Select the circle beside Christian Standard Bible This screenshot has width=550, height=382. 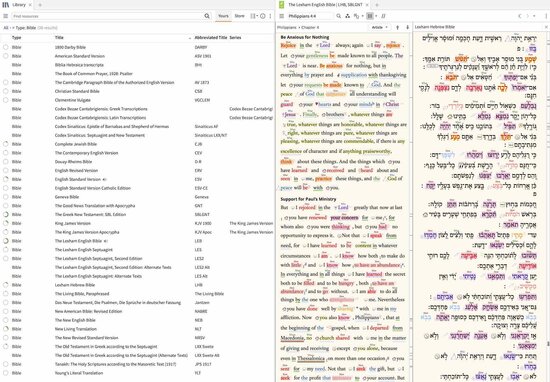[x=6, y=91]
